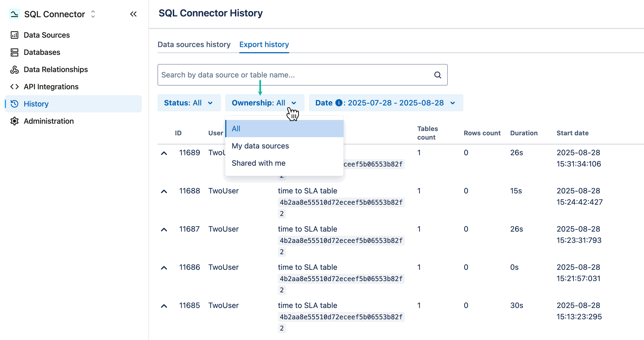Click the SQL Connector app logo
The image size is (644, 340).
pyautogui.click(x=15, y=14)
